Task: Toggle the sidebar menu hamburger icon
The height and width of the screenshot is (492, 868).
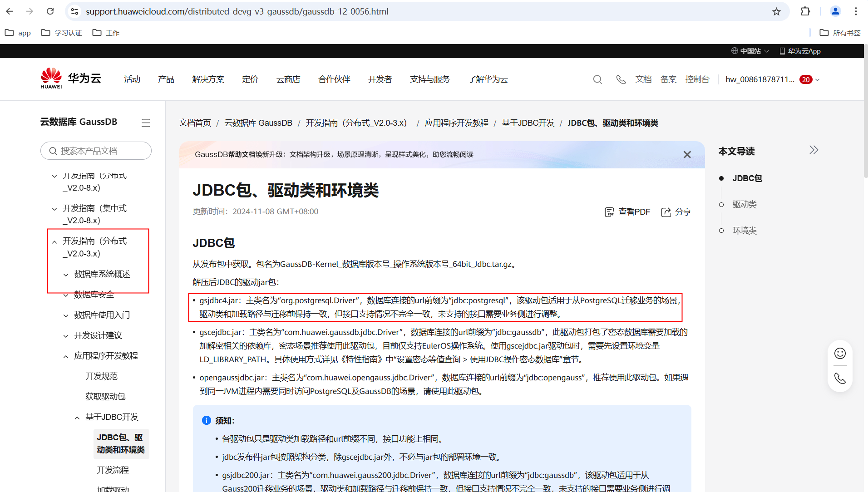Action: [146, 123]
